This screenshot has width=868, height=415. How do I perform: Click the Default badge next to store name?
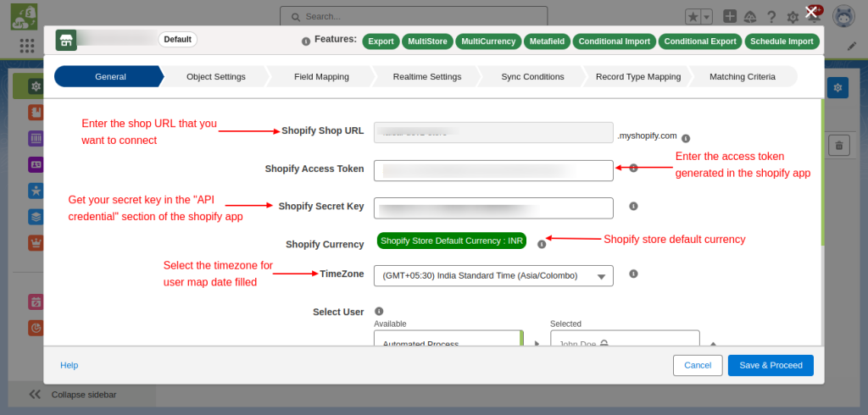click(x=178, y=39)
